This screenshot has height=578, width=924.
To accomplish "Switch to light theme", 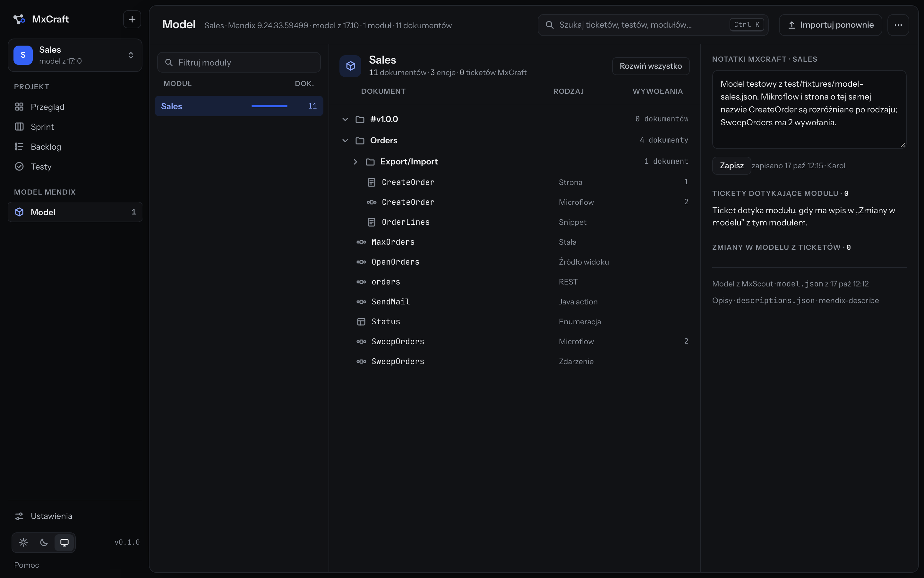I will click(x=23, y=542).
